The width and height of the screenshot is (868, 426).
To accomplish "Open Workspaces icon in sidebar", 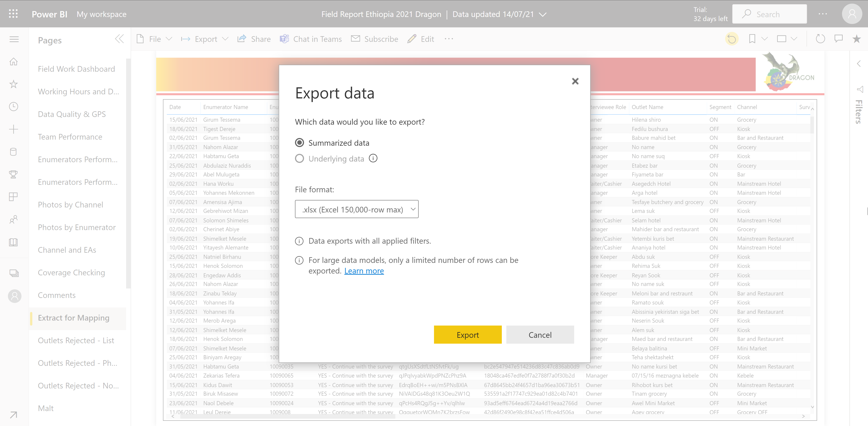I will pyautogui.click(x=14, y=273).
